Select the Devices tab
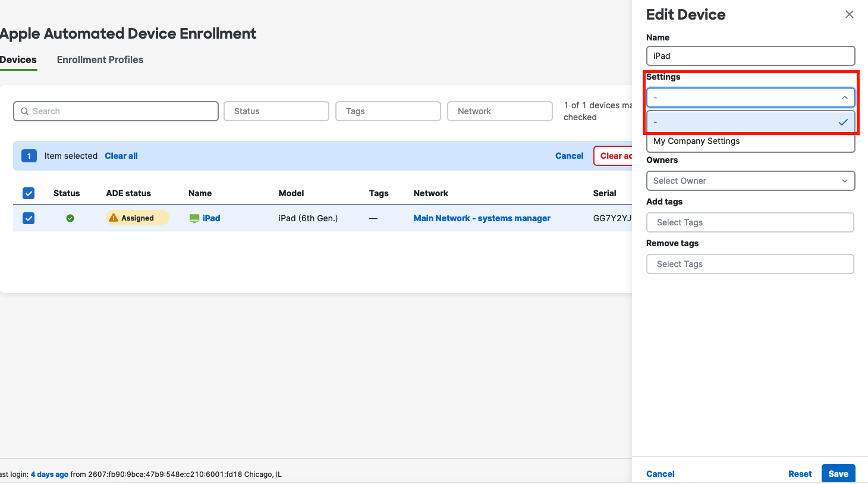This screenshot has height=484, width=868. pos(18,59)
